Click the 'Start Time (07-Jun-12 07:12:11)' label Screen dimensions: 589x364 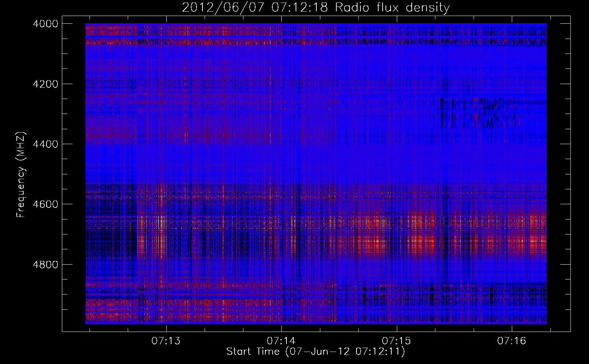pos(316,352)
